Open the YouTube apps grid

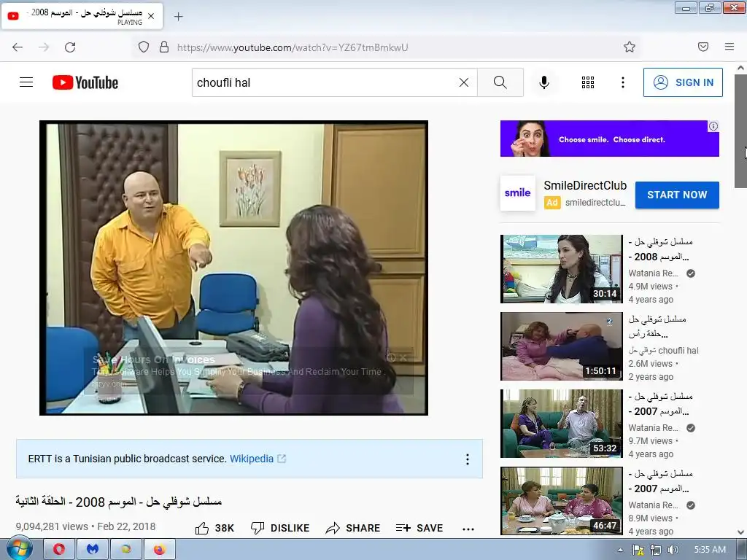click(x=588, y=82)
